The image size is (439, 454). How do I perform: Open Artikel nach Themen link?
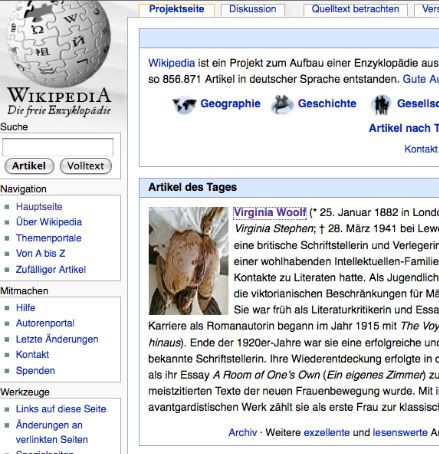(404, 128)
